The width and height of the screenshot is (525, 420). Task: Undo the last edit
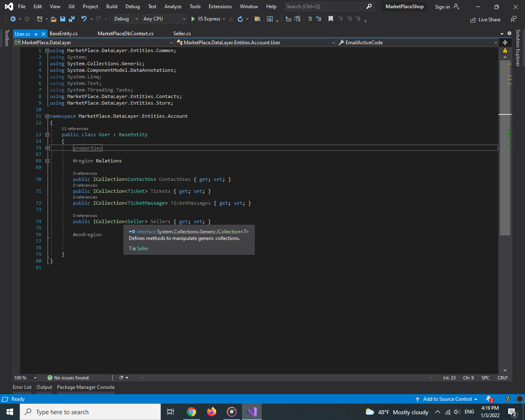(x=84, y=19)
